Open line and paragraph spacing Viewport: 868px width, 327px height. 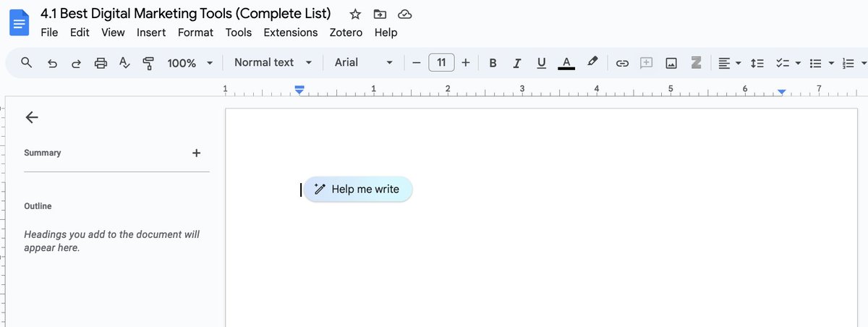coord(757,63)
